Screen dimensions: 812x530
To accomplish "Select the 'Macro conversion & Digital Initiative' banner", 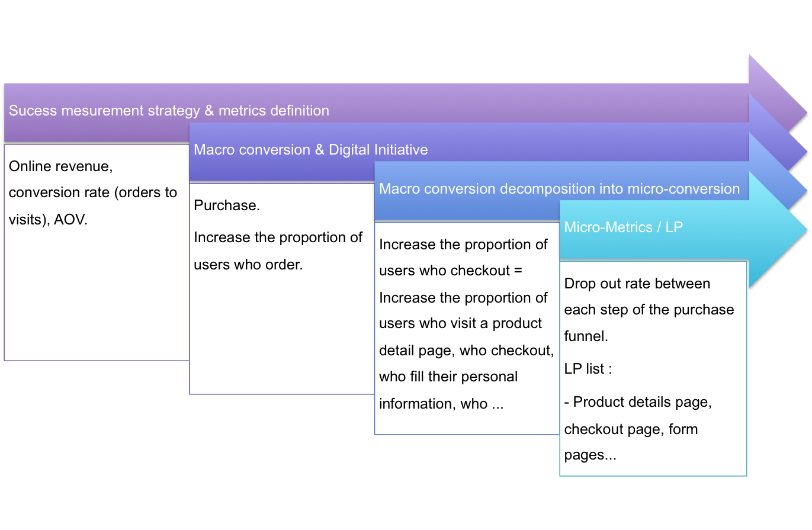I will 311,150.
